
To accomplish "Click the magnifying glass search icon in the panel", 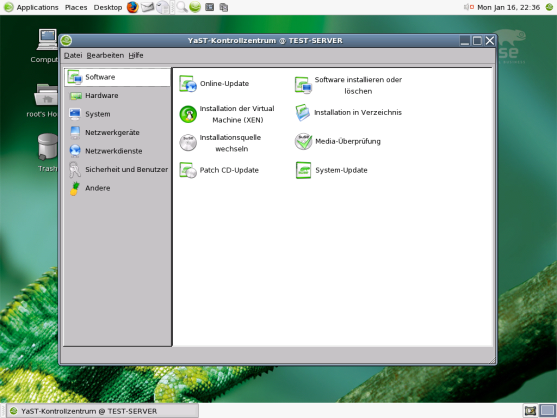I will click(182, 7).
